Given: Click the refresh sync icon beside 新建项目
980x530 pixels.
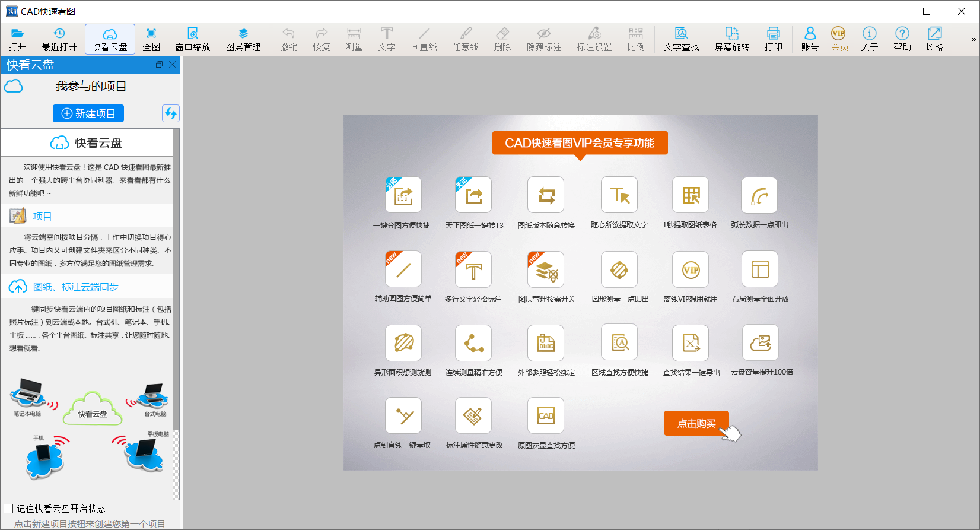Looking at the screenshot, I should click(x=171, y=113).
